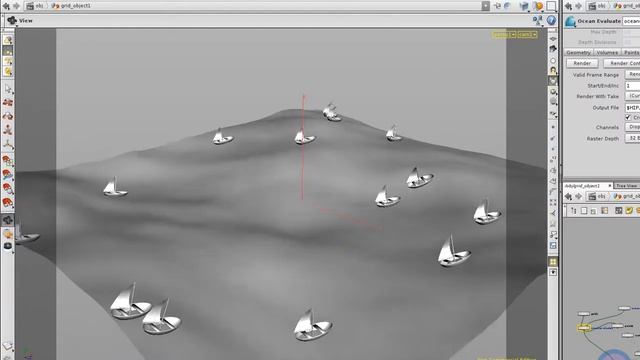This screenshot has height=360, width=640.
Task: Click the orange render tool icon near the boat
Action: 8,234
